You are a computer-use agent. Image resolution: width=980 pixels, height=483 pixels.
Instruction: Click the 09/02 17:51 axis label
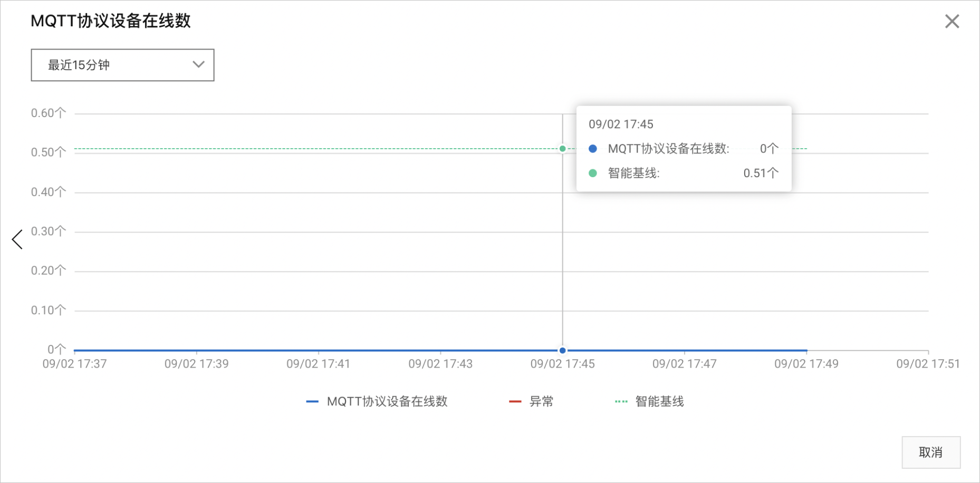point(928,364)
